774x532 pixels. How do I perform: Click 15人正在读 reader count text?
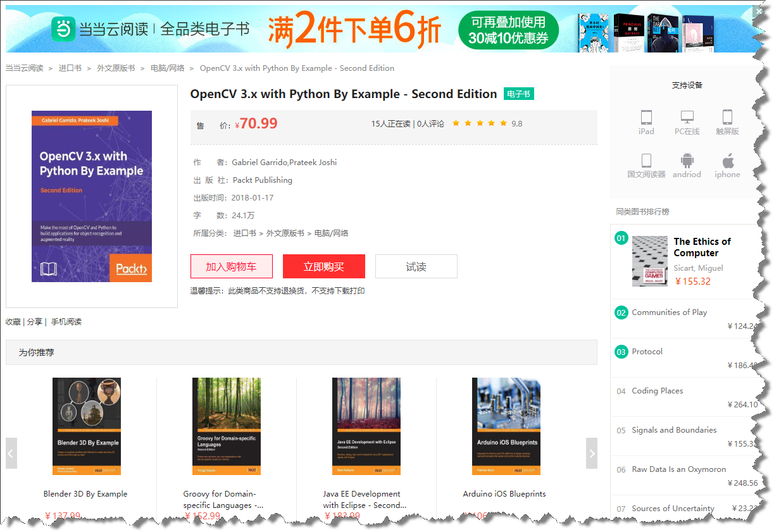click(x=390, y=124)
